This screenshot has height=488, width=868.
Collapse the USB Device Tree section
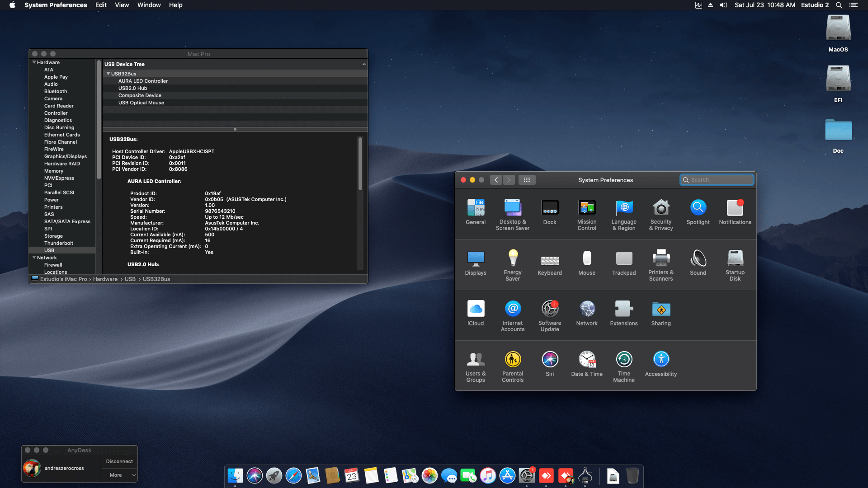click(x=364, y=64)
